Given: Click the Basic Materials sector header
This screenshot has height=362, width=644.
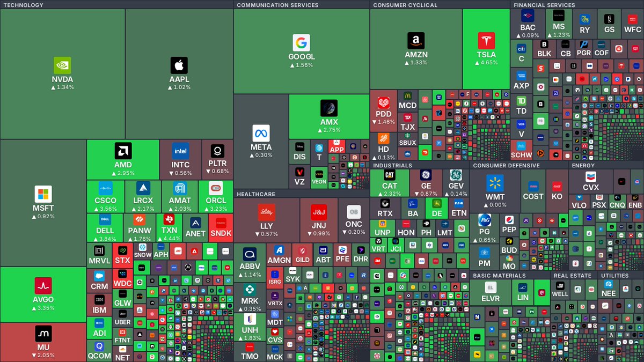Looking at the screenshot, I should pyautogui.click(x=499, y=275).
